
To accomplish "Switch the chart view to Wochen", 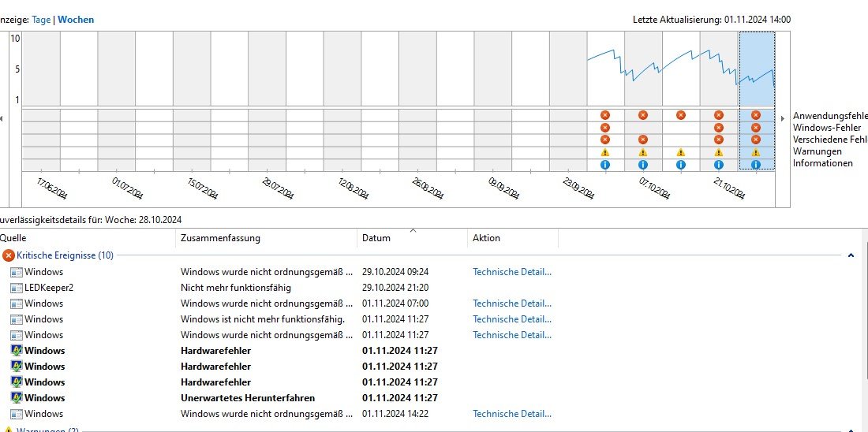I will click(x=76, y=20).
